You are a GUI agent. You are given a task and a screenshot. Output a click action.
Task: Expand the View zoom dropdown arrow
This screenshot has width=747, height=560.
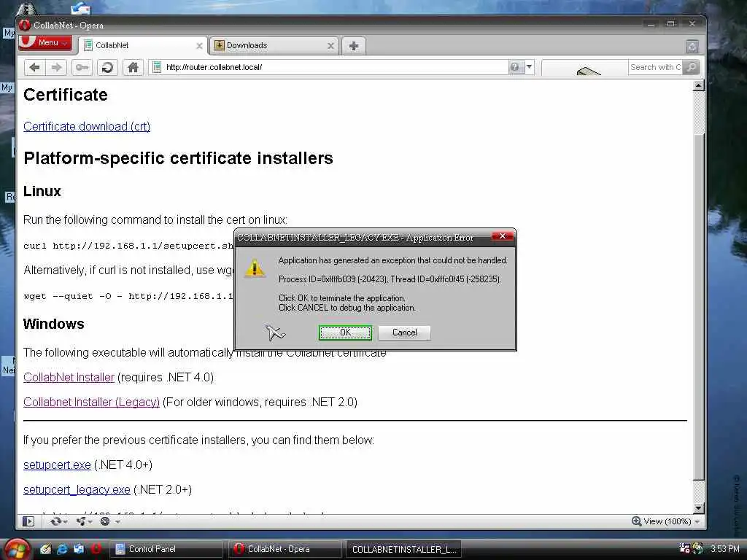tap(697, 522)
